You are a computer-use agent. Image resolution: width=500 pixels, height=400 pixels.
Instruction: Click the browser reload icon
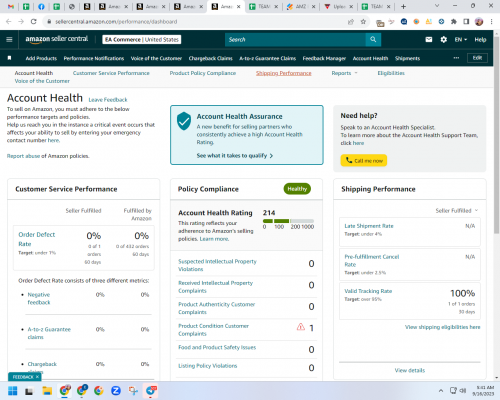(x=34, y=22)
